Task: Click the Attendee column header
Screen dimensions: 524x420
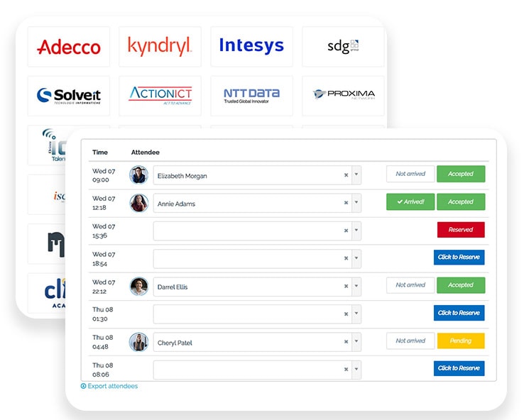Action: point(145,153)
